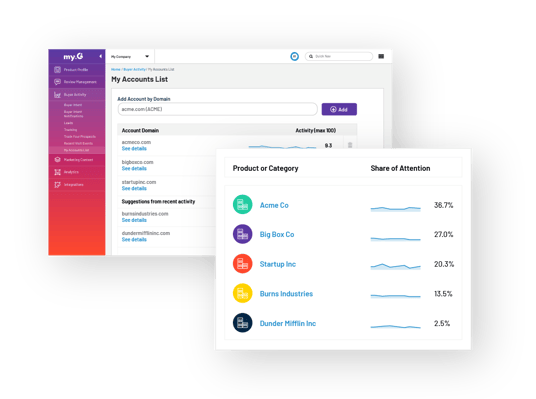Viewport: 536px width, 399px height.
Task: Click the Product Profile icon
Action: pyautogui.click(x=57, y=70)
